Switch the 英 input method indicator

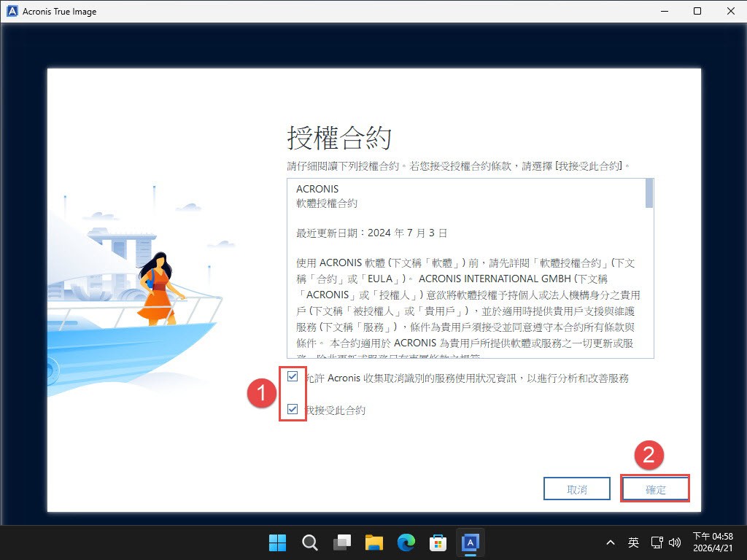pos(633,542)
